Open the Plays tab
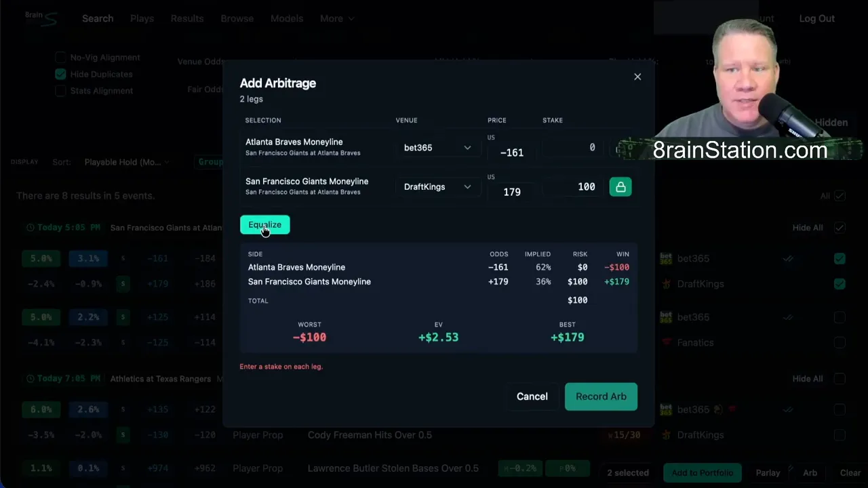 pos(142,18)
